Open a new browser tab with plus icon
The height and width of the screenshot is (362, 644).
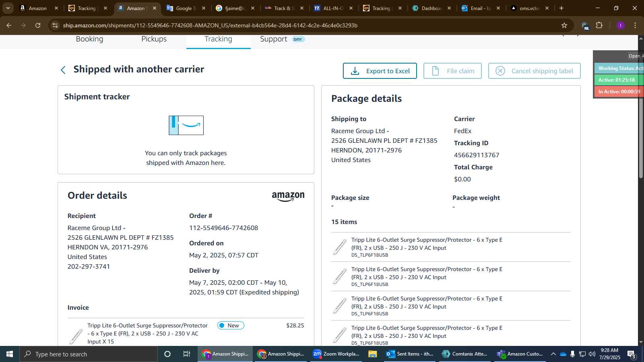point(561,8)
